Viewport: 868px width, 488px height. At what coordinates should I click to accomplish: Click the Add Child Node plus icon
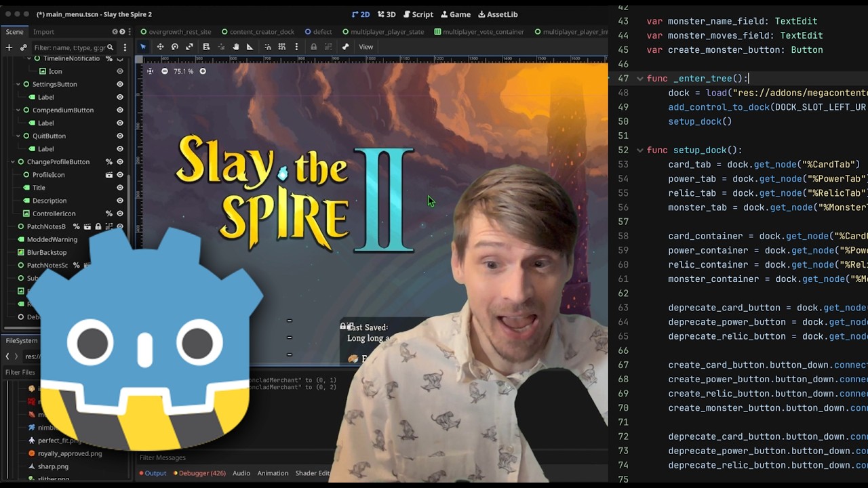pos(9,47)
